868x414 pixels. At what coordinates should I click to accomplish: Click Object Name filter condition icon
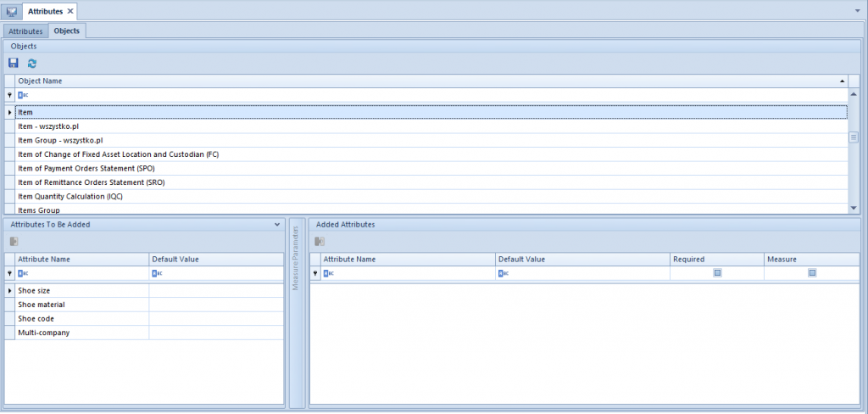[x=23, y=95]
